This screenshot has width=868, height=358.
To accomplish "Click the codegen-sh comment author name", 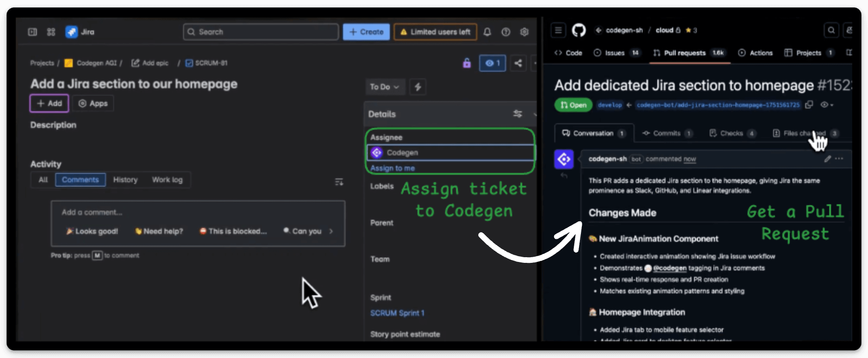I will click(607, 159).
